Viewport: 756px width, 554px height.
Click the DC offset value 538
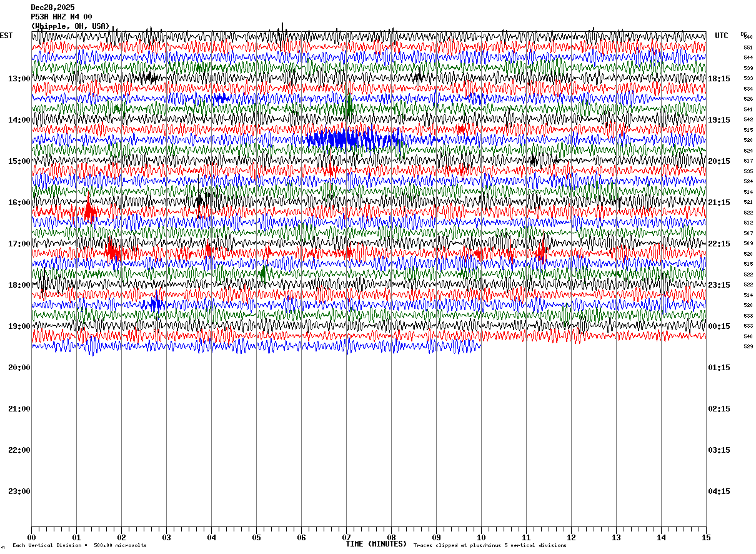748,316
